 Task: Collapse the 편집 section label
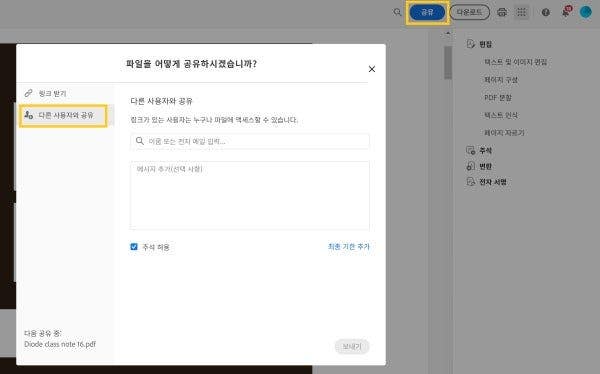[486, 44]
